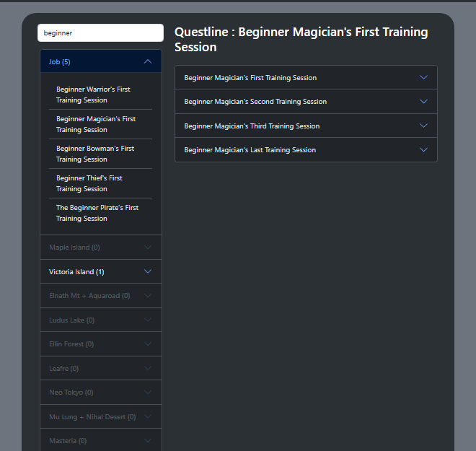Viewport: 476px width, 451px height.
Task: Click the Leafre chevron icon
Action: [x=148, y=368]
